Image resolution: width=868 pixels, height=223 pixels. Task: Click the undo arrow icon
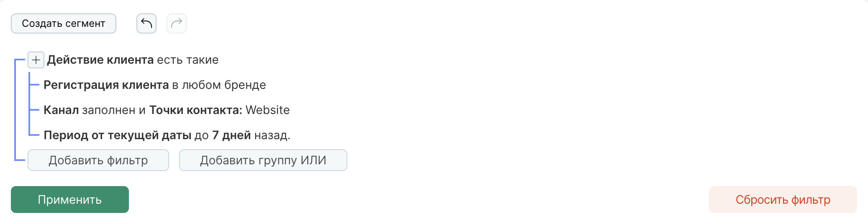tap(146, 23)
